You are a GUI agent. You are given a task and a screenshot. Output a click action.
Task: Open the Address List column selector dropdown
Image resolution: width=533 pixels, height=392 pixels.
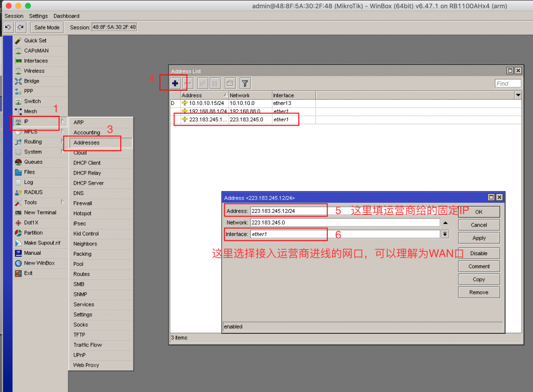pos(518,95)
